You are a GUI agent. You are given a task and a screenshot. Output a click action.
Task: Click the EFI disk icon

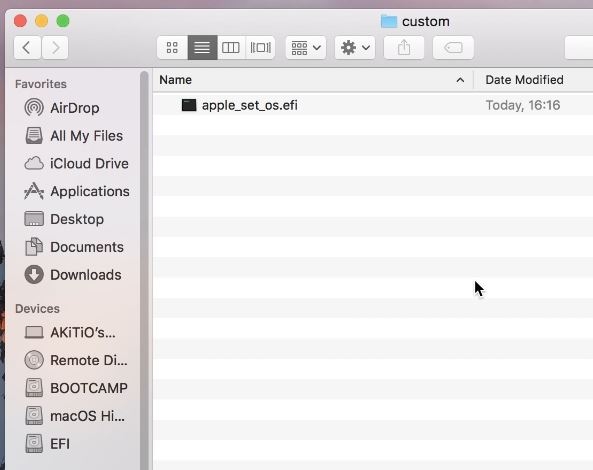pos(34,443)
